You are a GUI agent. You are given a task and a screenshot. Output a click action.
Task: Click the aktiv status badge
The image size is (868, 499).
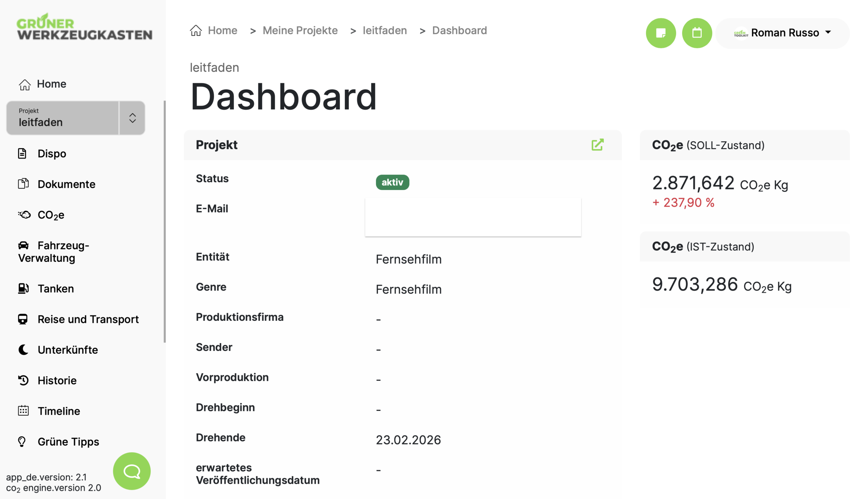pyautogui.click(x=392, y=182)
